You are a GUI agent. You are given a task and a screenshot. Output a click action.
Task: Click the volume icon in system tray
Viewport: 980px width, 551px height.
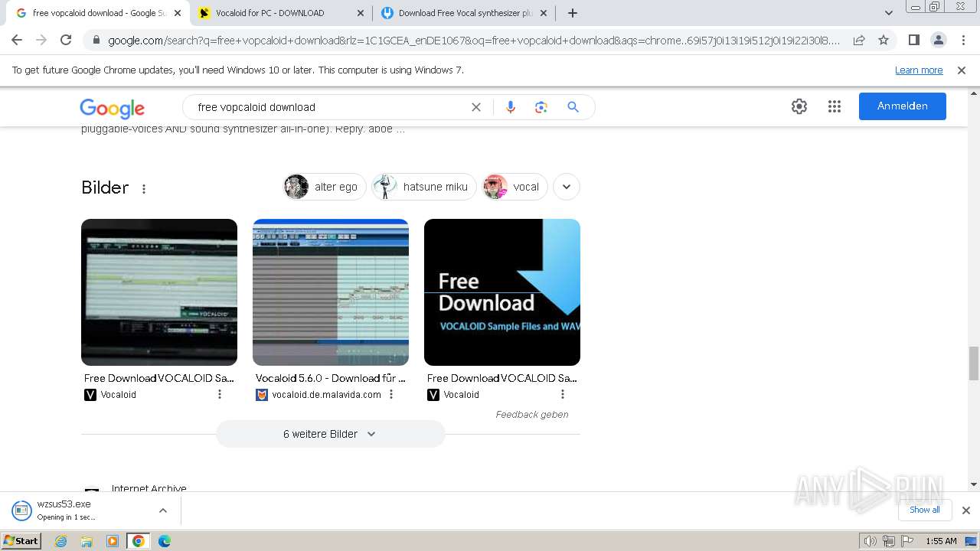(x=870, y=541)
